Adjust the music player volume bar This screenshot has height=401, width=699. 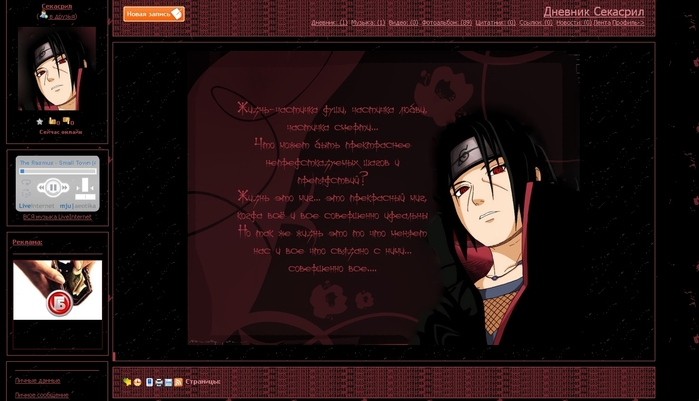click(85, 184)
